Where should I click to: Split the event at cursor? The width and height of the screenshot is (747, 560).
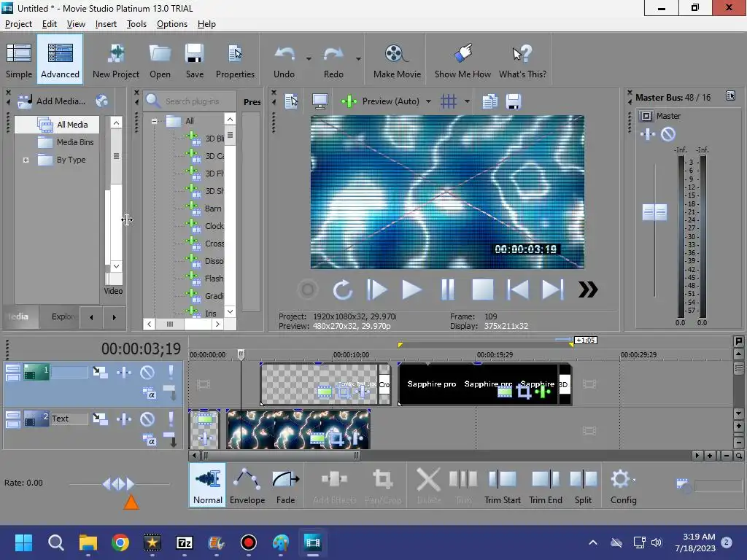coord(583,486)
